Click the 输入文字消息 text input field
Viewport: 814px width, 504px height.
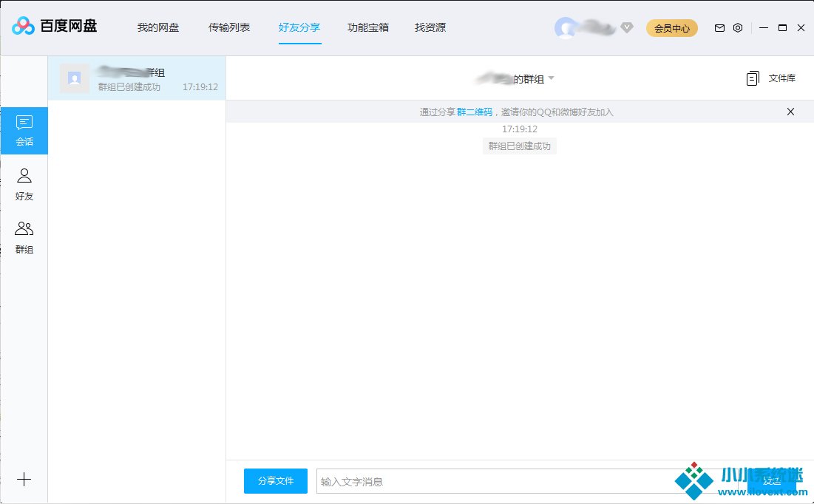(488, 481)
